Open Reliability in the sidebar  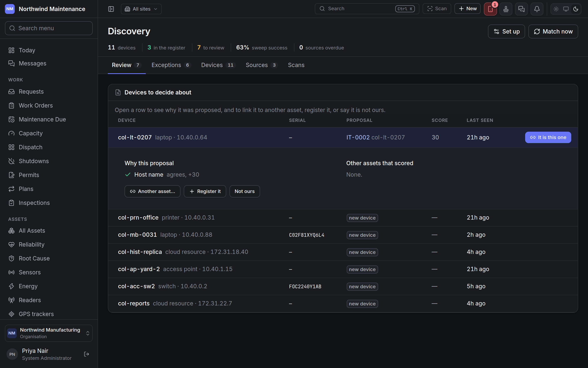point(49,244)
